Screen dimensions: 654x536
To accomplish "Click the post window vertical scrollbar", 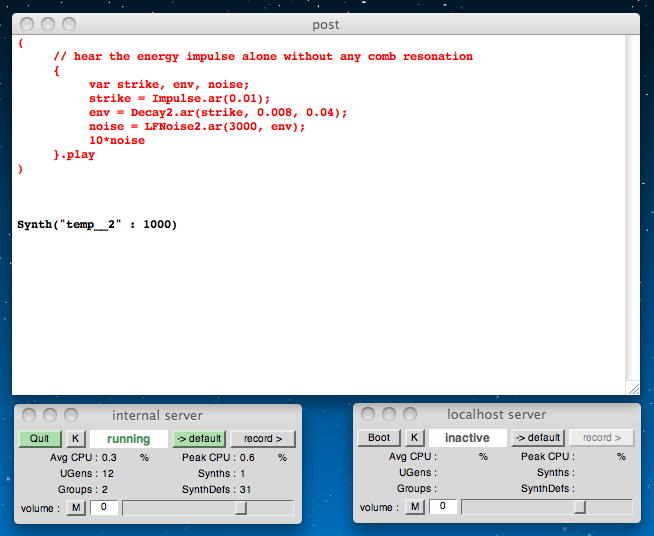I will point(632,208).
